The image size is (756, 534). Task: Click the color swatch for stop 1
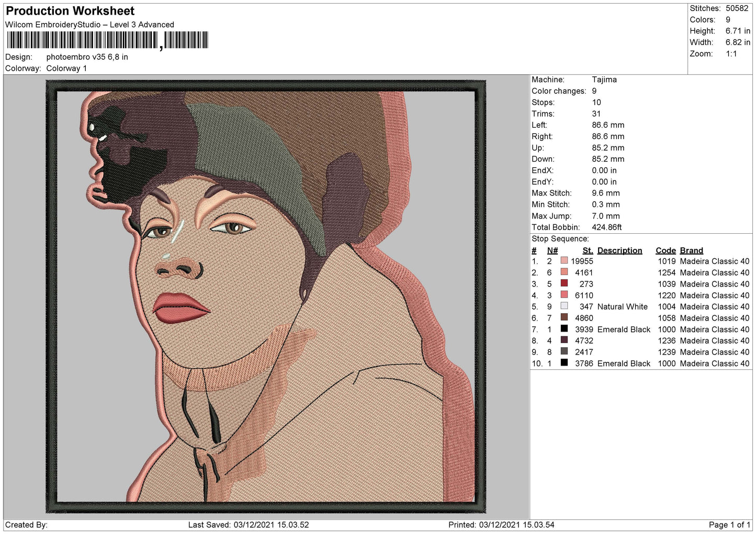564,261
